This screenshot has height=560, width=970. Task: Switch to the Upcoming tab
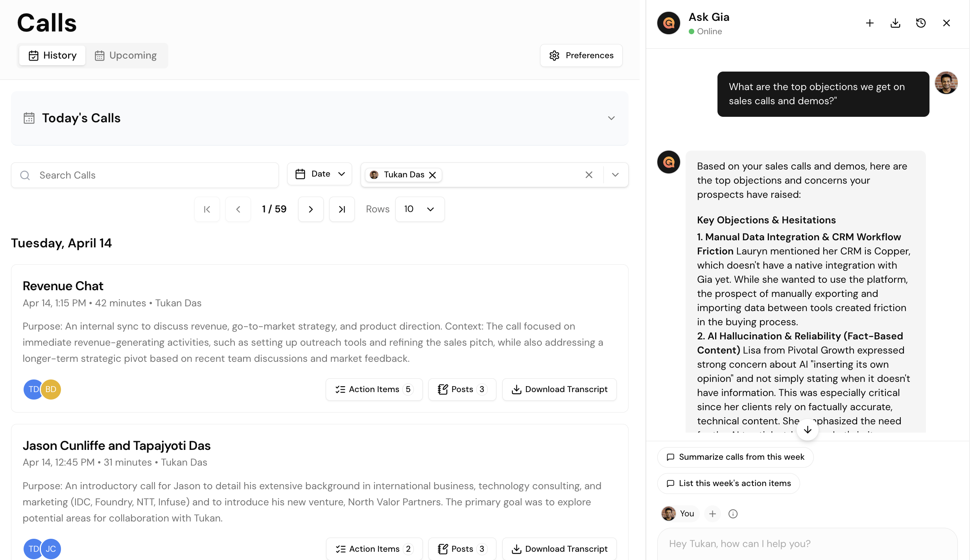[126, 55]
